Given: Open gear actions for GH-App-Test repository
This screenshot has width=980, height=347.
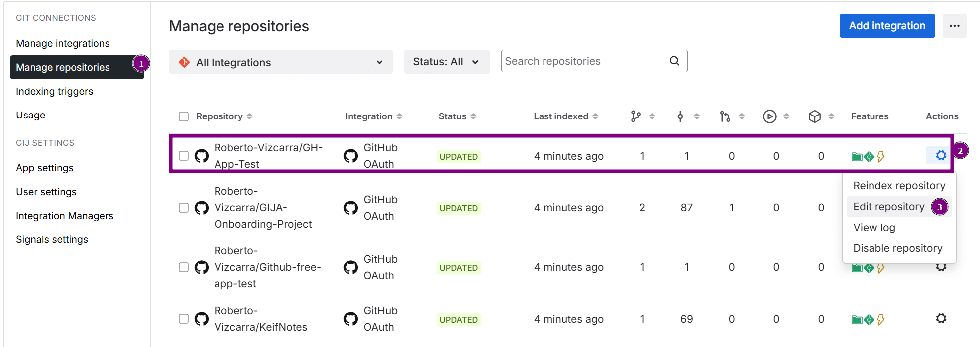Looking at the screenshot, I should pos(940,156).
